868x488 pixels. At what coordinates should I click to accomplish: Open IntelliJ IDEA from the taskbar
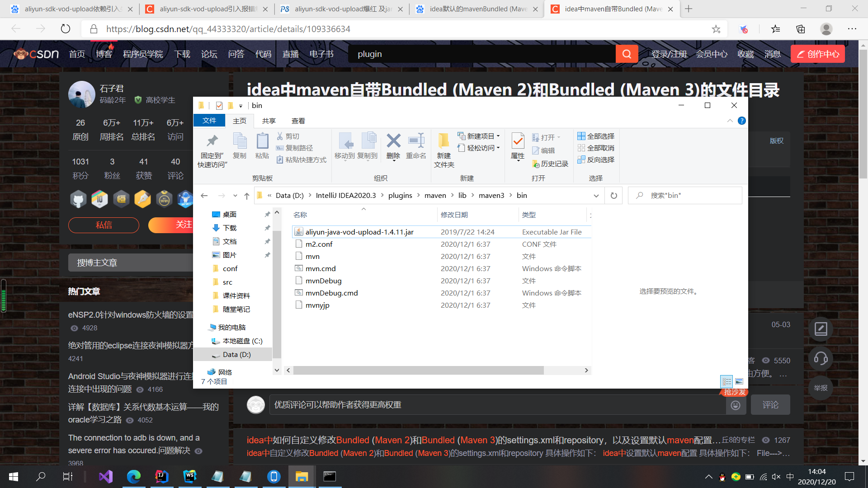pyautogui.click(x=162, y=476)
